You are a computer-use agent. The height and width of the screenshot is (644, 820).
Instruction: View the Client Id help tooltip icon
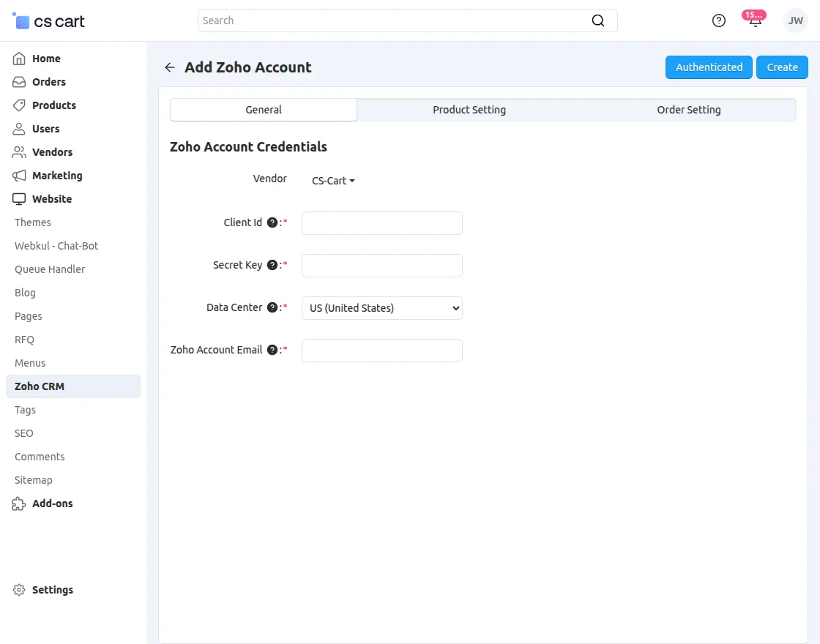click(272, 222)
